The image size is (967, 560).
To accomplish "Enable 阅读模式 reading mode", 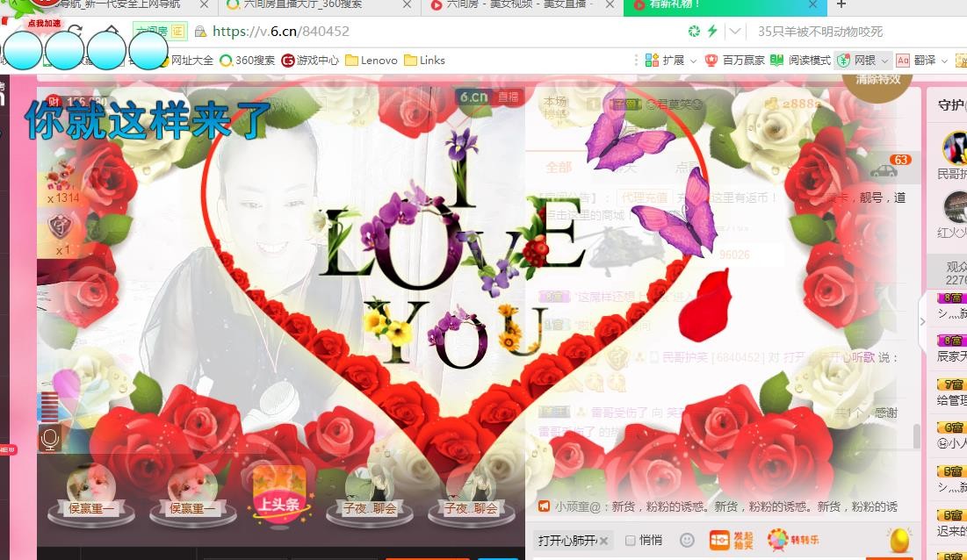I will pyautogui.click(x=800, y=61).
